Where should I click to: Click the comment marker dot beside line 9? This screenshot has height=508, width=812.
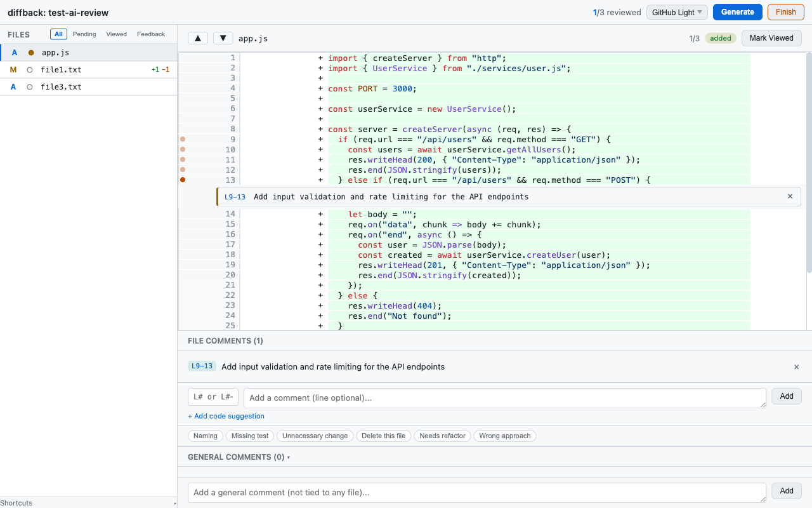click(x=183, y=139)
